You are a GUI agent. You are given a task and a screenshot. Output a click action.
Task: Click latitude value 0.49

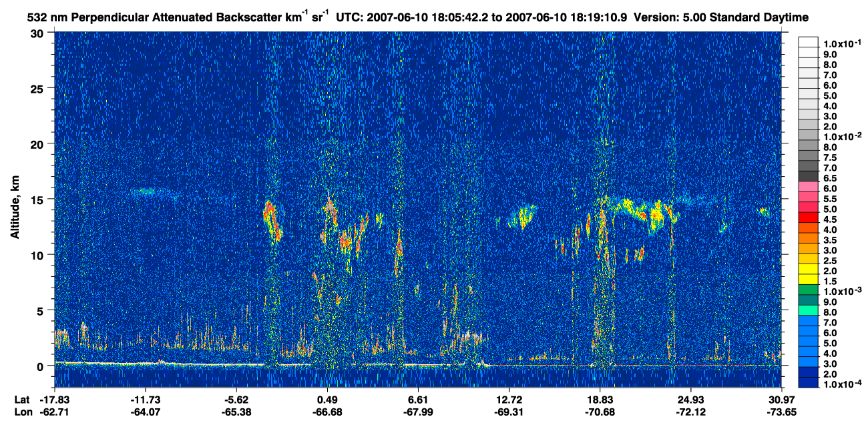point(327,400)
